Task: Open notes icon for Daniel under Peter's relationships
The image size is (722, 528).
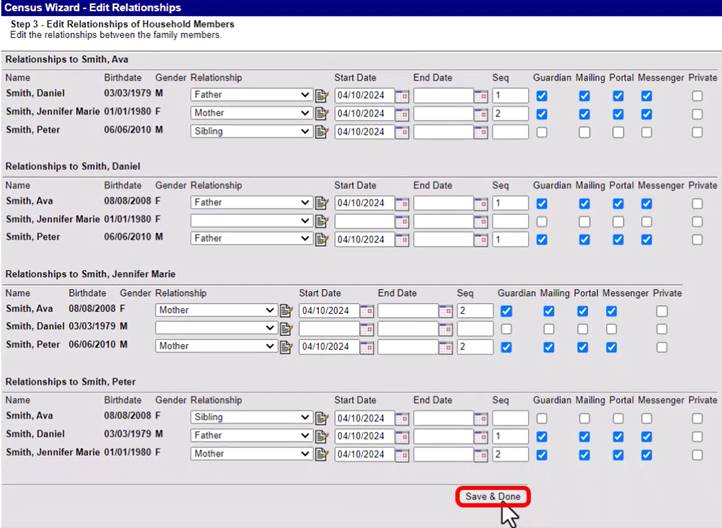Action: click(321, 436)
